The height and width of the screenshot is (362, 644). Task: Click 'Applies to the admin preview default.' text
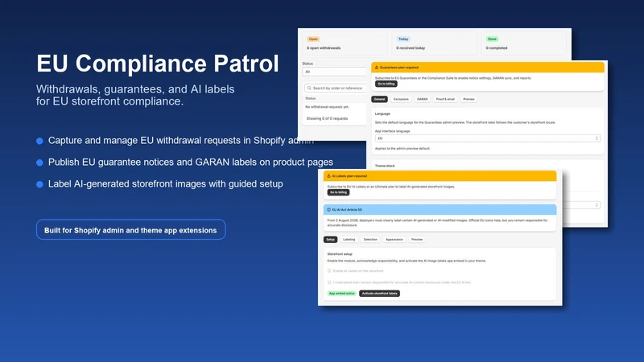[402, 149]
